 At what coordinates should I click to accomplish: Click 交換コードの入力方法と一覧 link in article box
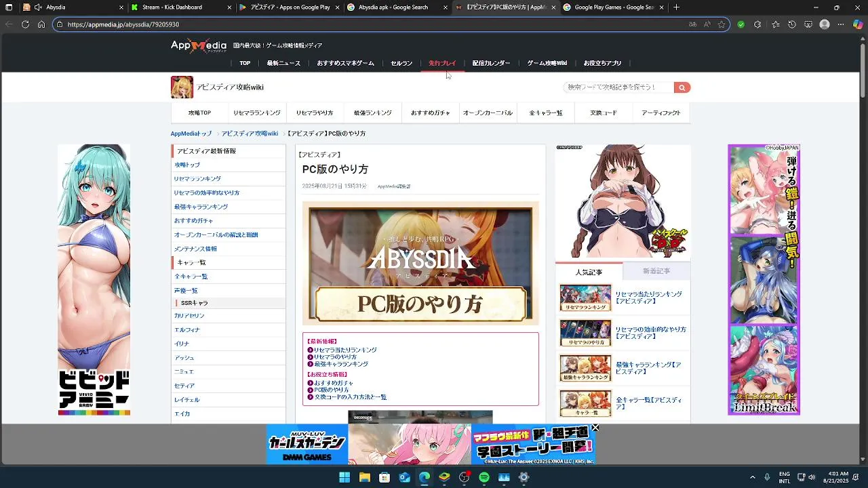pyautogui.click(x=350, y=397)
